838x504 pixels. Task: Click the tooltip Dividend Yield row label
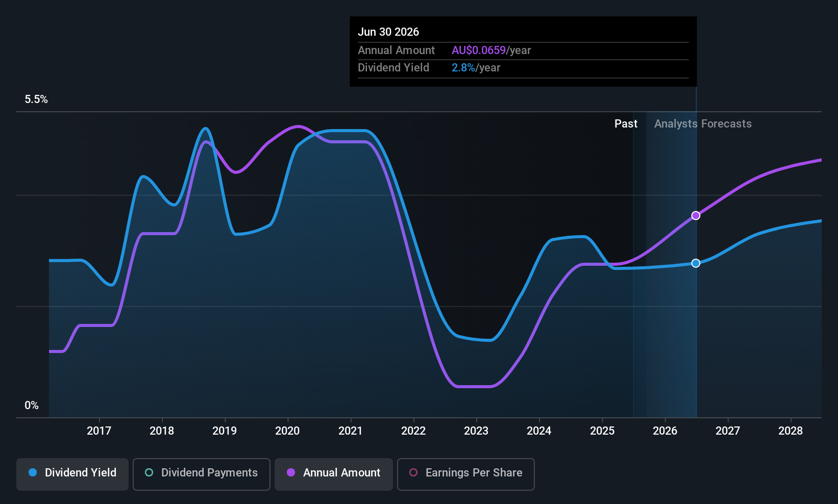(393, 68)
